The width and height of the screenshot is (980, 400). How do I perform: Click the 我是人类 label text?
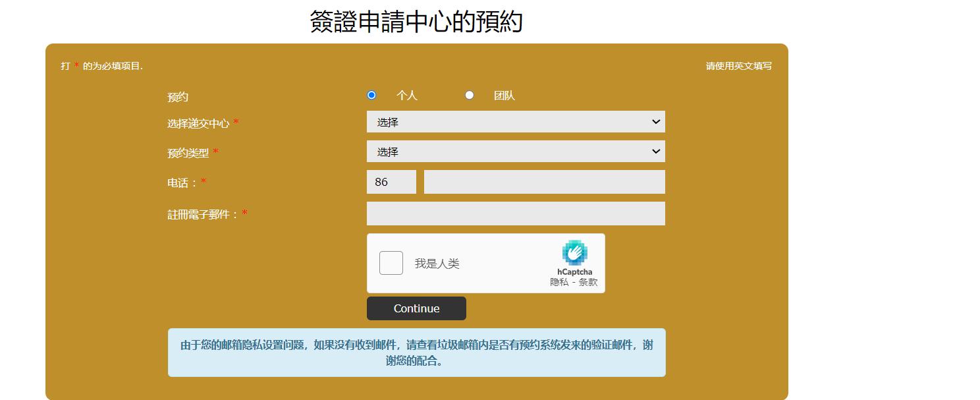[438, 262]
